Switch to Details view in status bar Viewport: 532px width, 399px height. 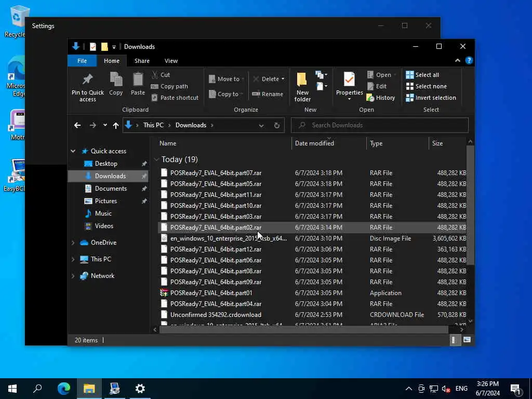pos(454,340)
